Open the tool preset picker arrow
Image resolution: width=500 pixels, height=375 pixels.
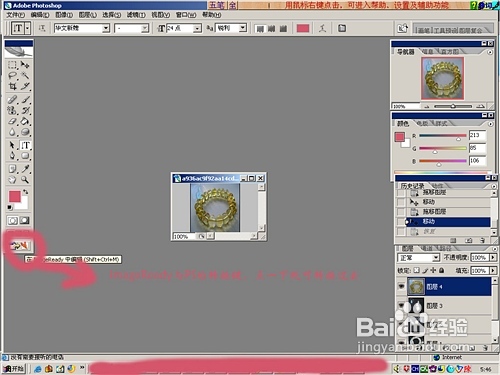point(28,28)
